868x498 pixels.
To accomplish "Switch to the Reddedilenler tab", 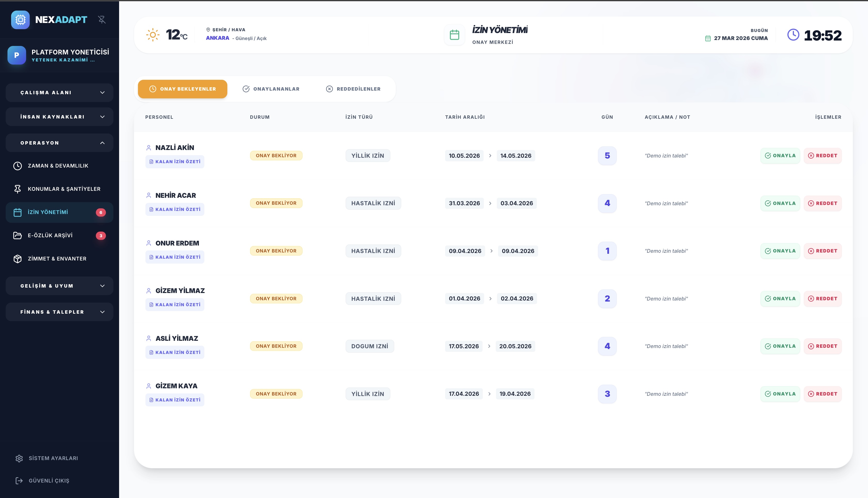I will pyautogui.click(x=353, y=89).
